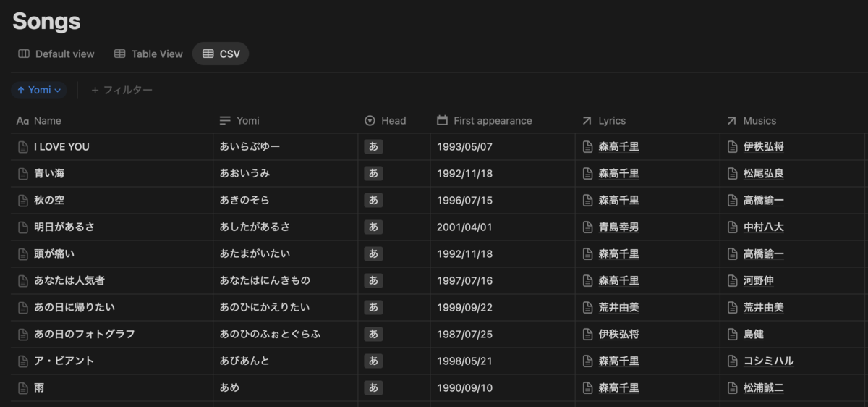Click the First appearance column header
This screenshot has height=407, width=868.
pos(502,120)
